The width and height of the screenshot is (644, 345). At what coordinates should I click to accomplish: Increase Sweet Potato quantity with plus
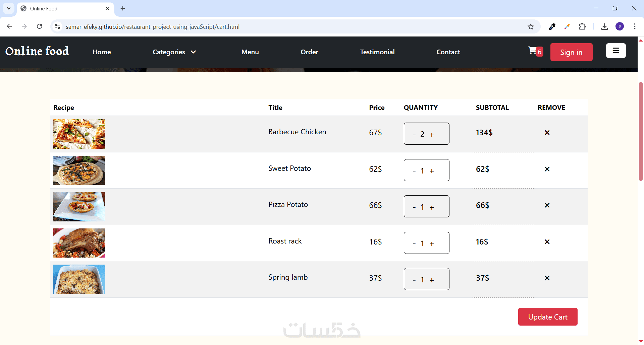click(x=432, y=171)
